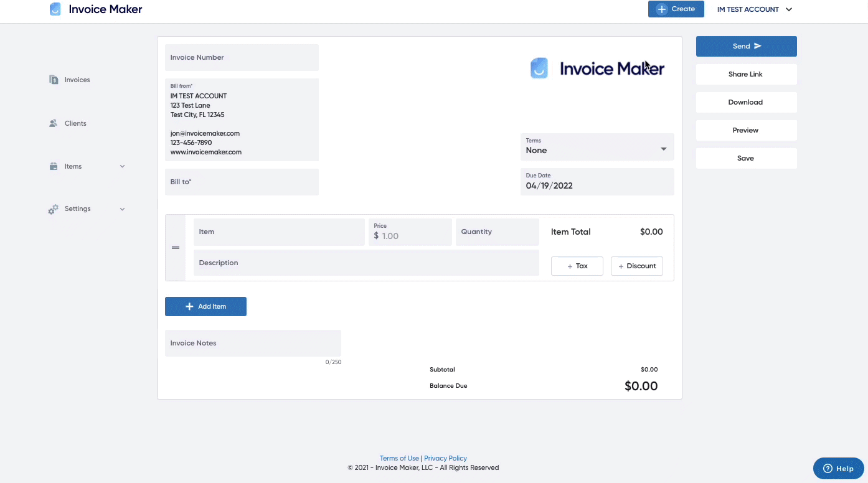The height and width of the screenshot is (483, 868).
Task: Click the Invoice Maker logo in the header
Action: pos(96,9)
